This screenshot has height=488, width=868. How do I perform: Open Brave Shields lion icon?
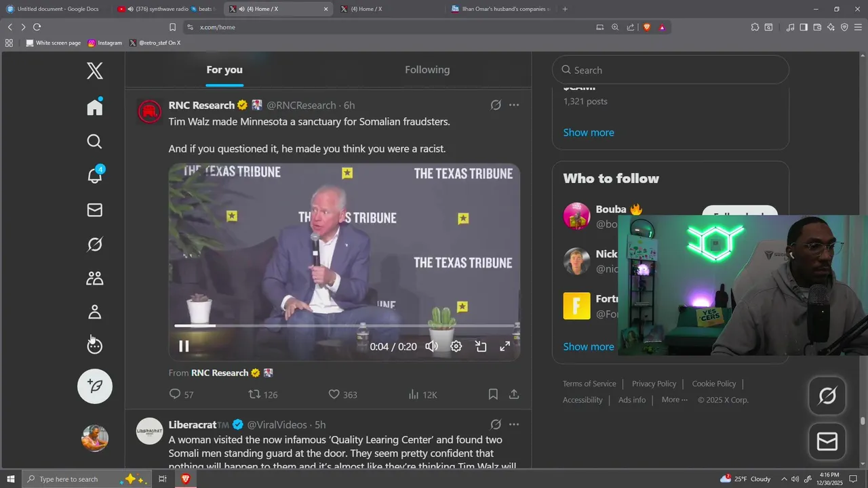pos(646,27)
